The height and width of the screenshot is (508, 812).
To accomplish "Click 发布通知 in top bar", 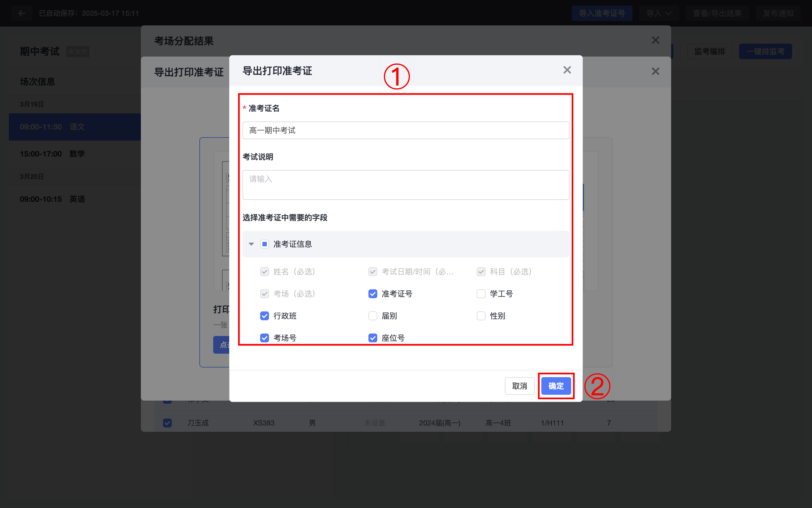I will coord(778,14).
